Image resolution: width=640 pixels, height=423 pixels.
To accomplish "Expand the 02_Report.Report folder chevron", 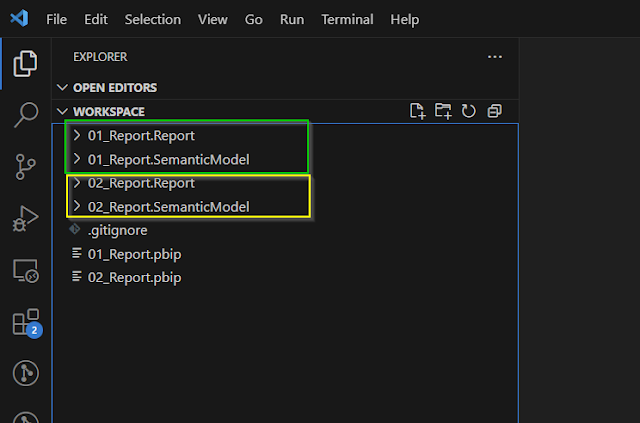I will point(77,183).
